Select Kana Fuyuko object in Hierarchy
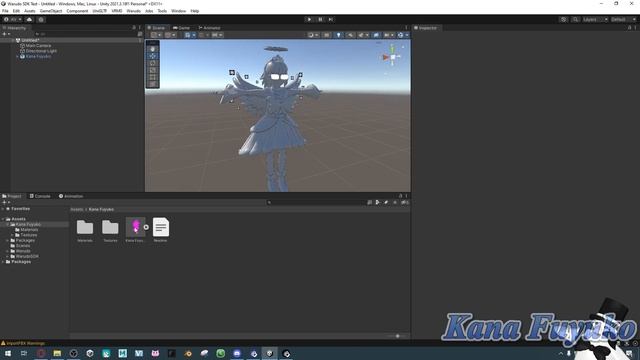The height and width of the screenshot is (360, 640). 38,56
